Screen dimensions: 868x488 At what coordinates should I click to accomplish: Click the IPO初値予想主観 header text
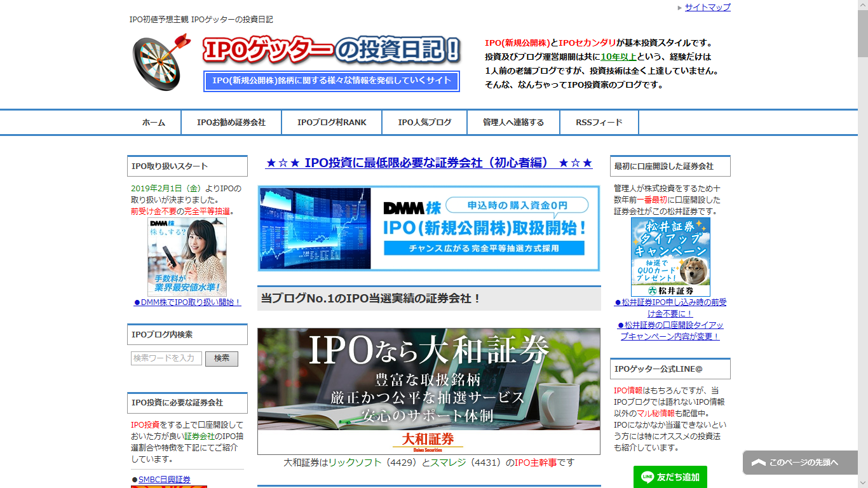(201, 20)
